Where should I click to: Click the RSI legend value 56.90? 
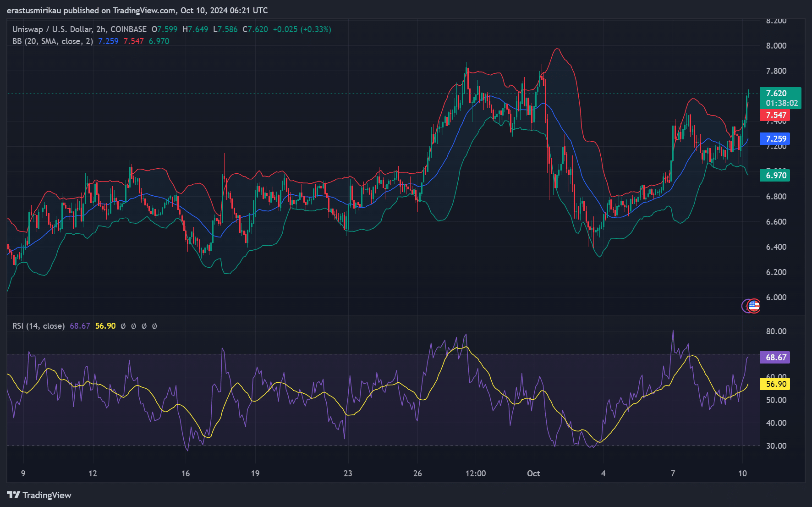105,326
